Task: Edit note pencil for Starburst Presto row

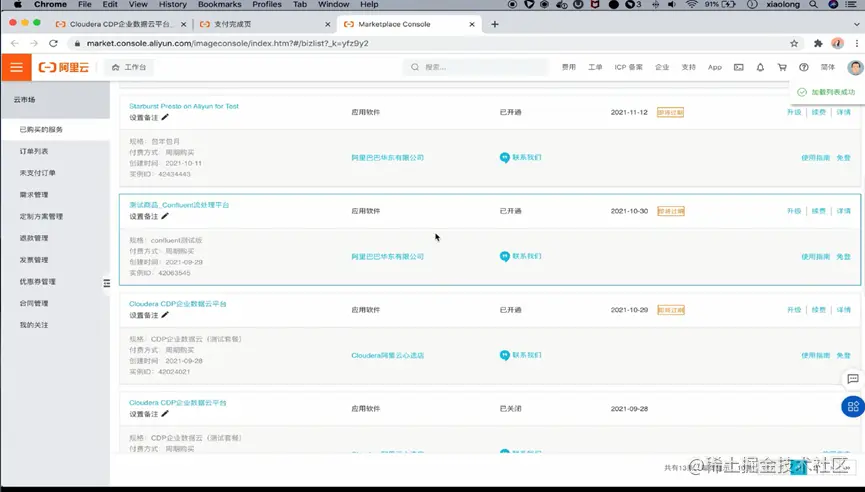Action: point(165,117)
